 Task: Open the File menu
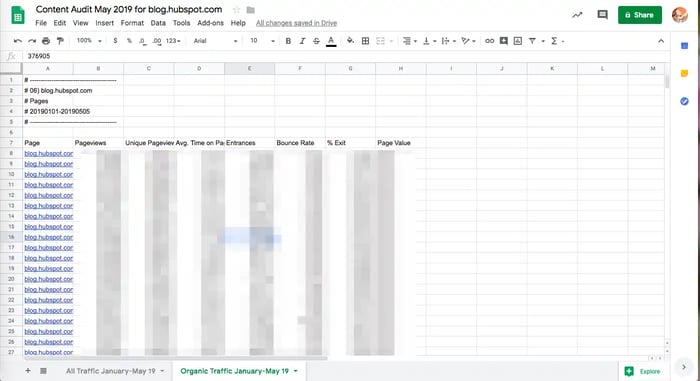(41, 23)
